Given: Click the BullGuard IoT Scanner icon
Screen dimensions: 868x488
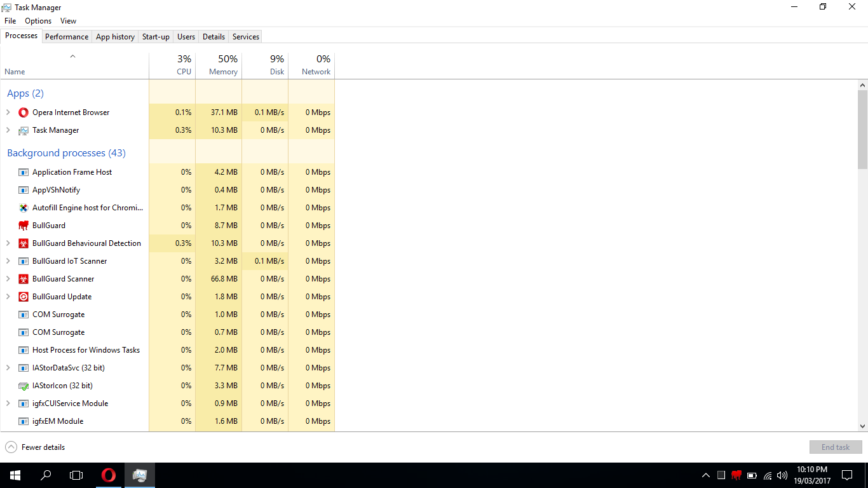Looking at the screenshot, I should 24,261.
